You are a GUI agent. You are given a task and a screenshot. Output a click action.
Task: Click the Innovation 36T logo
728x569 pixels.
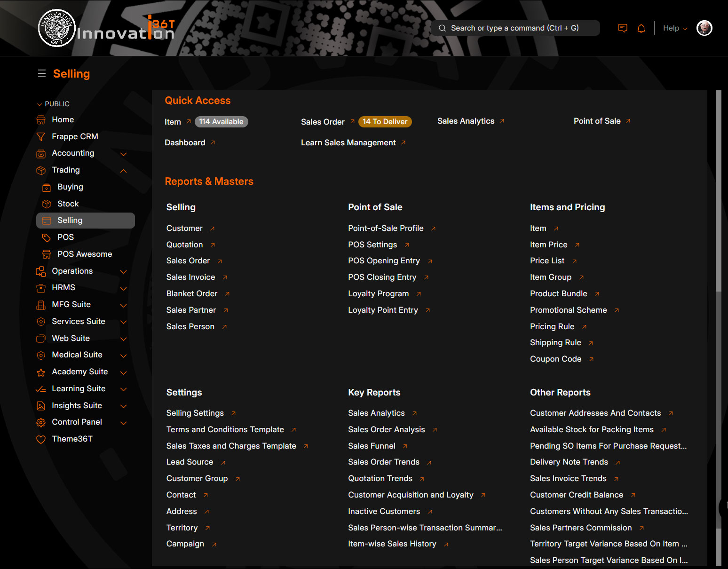[106, 29]
